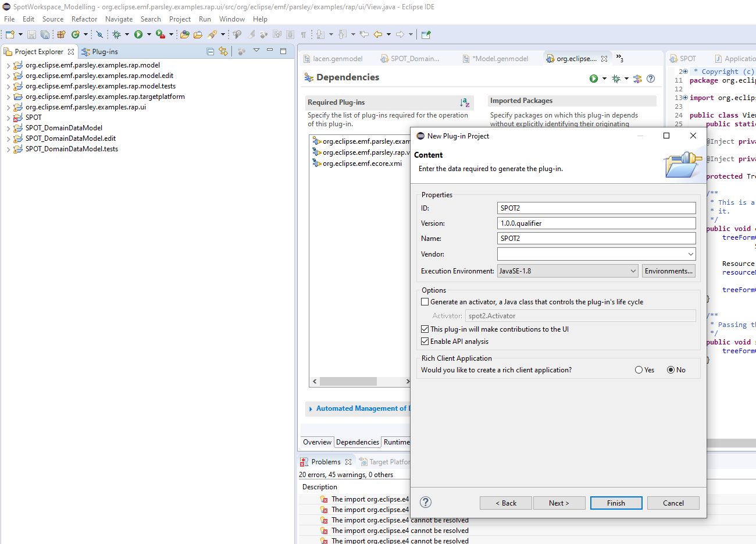This screenshot has height=544, width=756.
Task: Open the Vendor combo box dropdown
Action: click(x=690, y=254)
